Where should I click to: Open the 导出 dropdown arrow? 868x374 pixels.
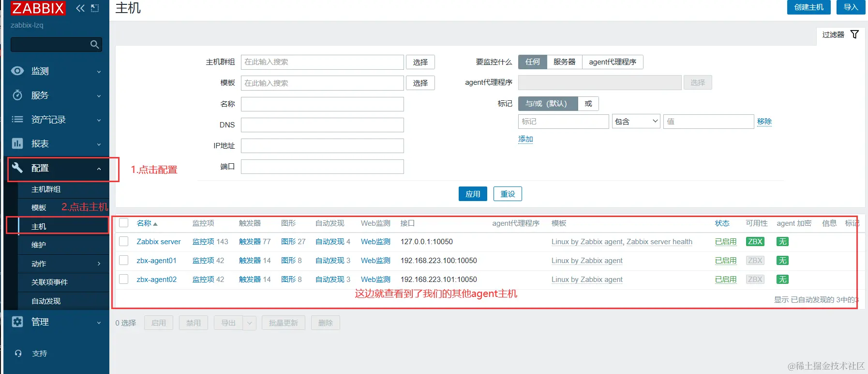tap(250, 323)
